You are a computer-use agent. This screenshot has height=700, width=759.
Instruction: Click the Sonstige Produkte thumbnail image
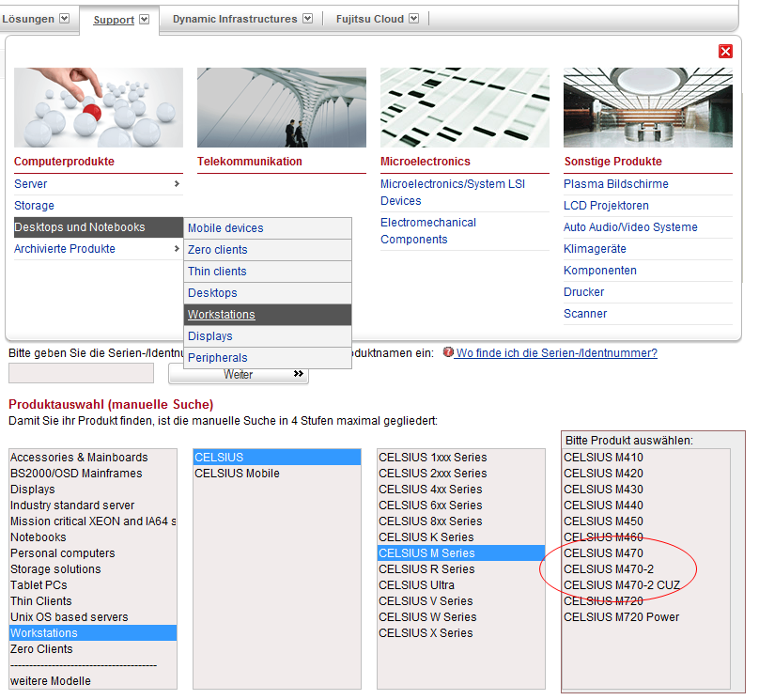point(648,107)
